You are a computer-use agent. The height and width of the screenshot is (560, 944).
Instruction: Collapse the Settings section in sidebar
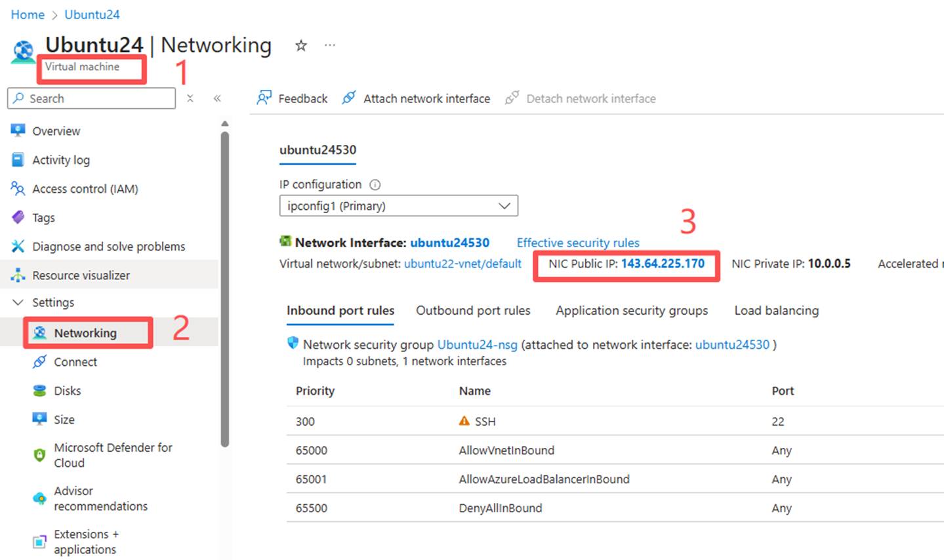click(18, 302)
